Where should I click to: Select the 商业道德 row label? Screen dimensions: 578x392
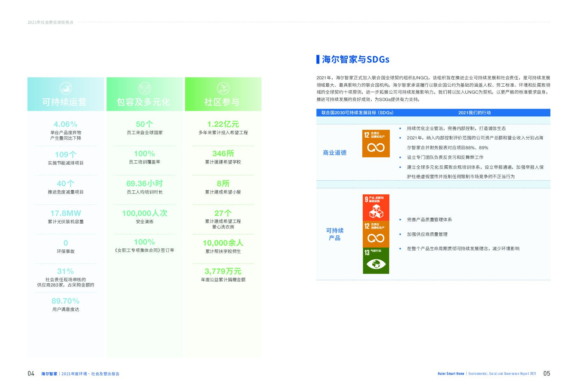click(335, 153)
